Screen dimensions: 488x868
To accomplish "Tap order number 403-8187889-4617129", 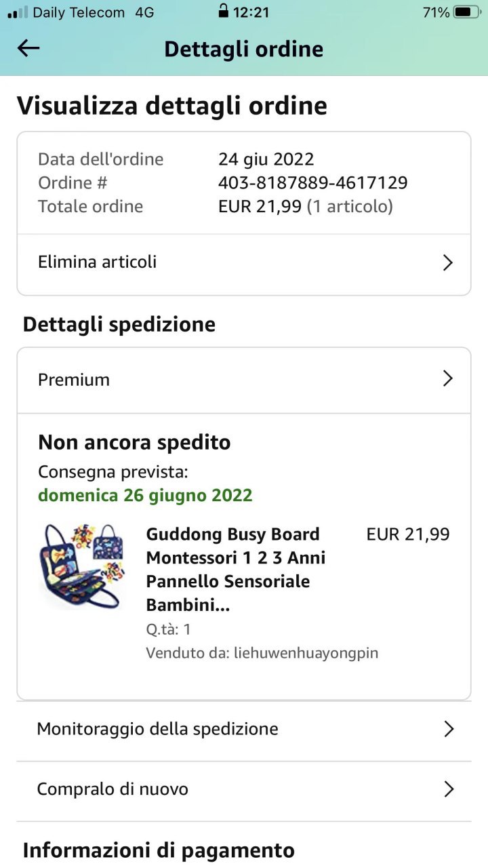I will tap(312, 183).
